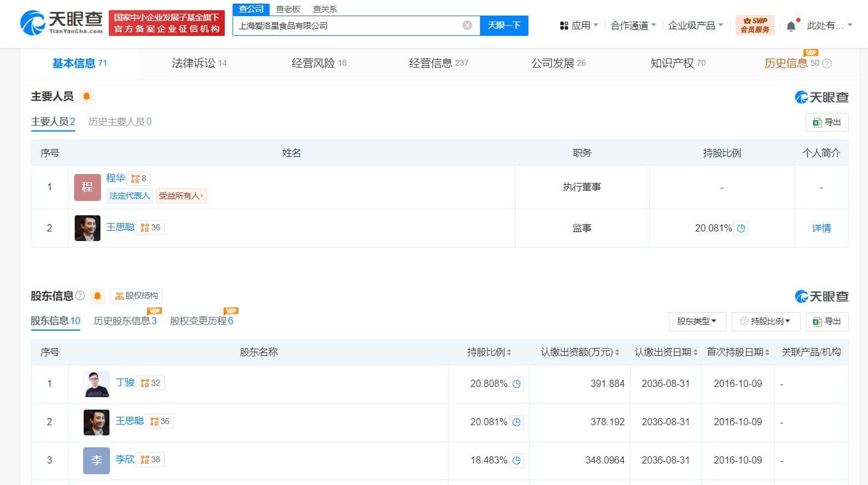The image size is (868, 485).
Task: Expand the 应用 menu in header
Action: coord(579,26)
